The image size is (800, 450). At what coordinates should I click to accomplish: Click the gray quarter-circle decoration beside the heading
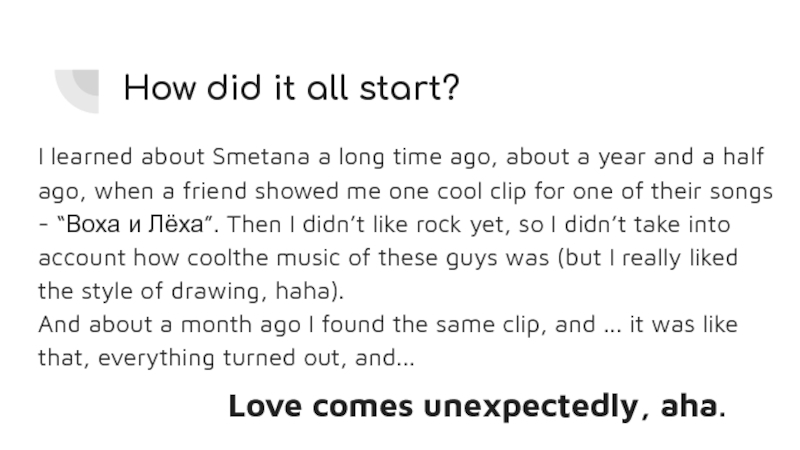[x=78, y=90]
